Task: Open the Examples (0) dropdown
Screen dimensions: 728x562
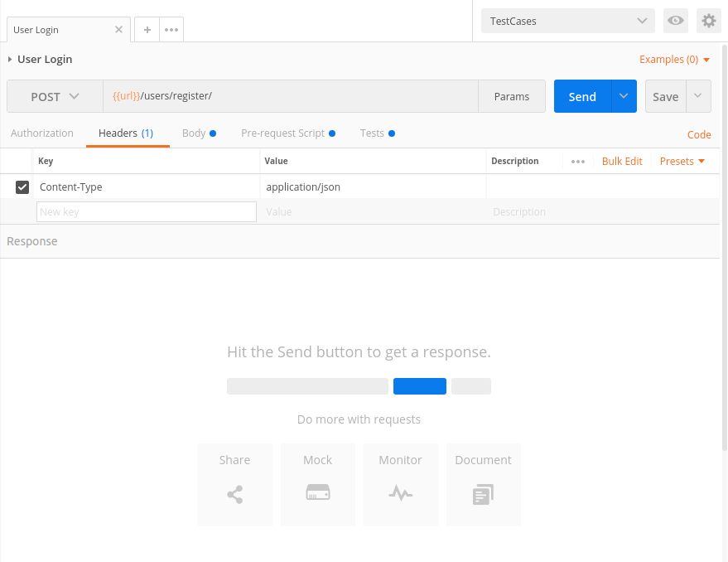Action: [675, 60]
